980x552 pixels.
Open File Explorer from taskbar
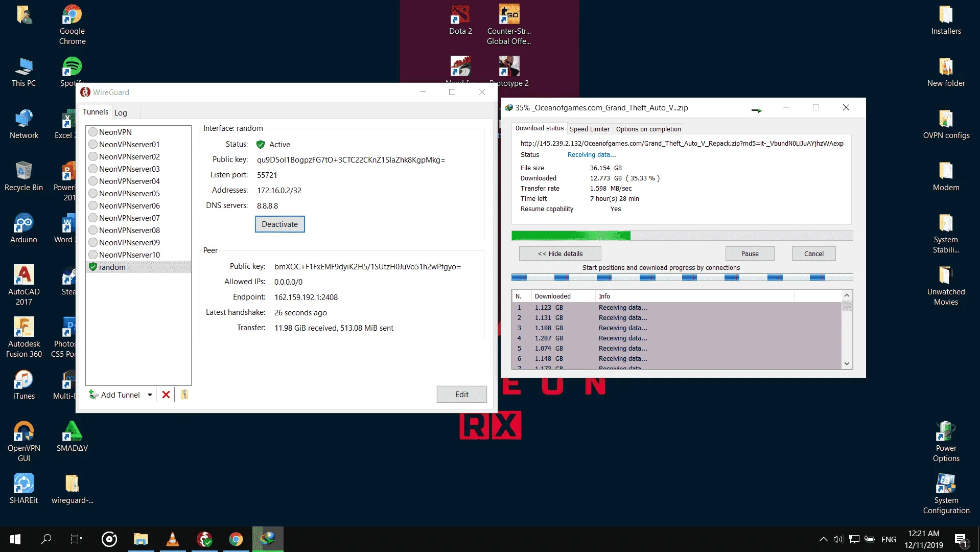point(141,539)
